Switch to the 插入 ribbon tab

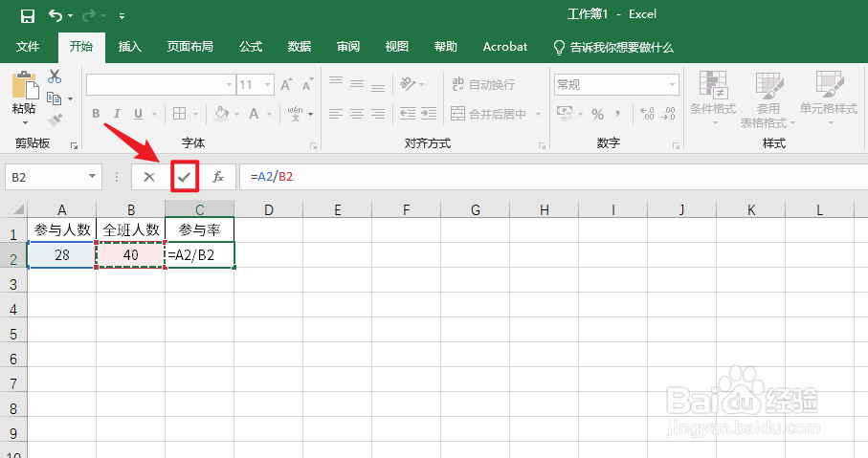[130, 47]
